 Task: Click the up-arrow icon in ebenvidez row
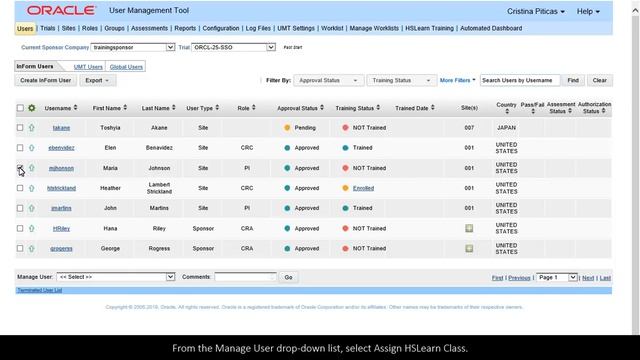click(31, 148)
